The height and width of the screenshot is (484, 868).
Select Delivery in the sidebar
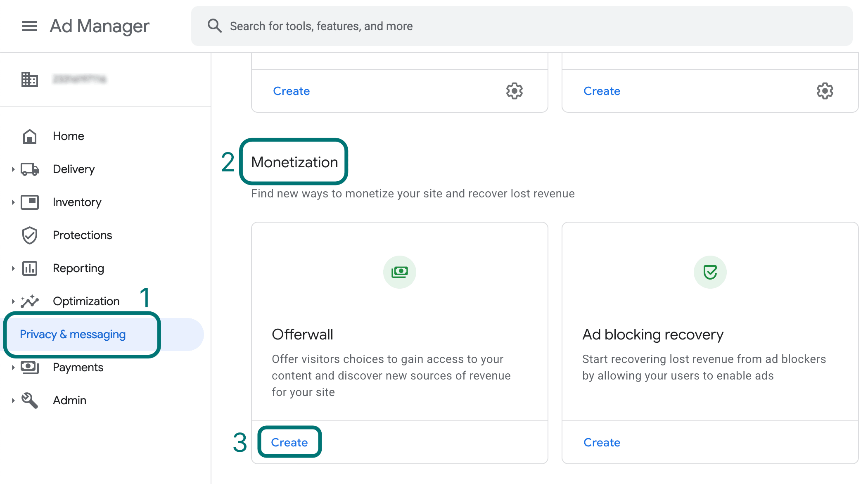pyautogui.click(x=73, y=169)
